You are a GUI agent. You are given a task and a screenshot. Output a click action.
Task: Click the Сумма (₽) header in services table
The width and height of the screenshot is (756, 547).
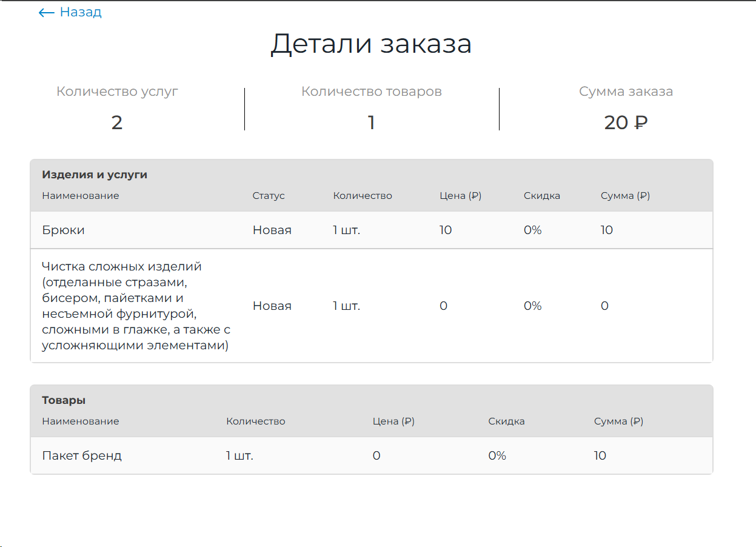point(625,196)
